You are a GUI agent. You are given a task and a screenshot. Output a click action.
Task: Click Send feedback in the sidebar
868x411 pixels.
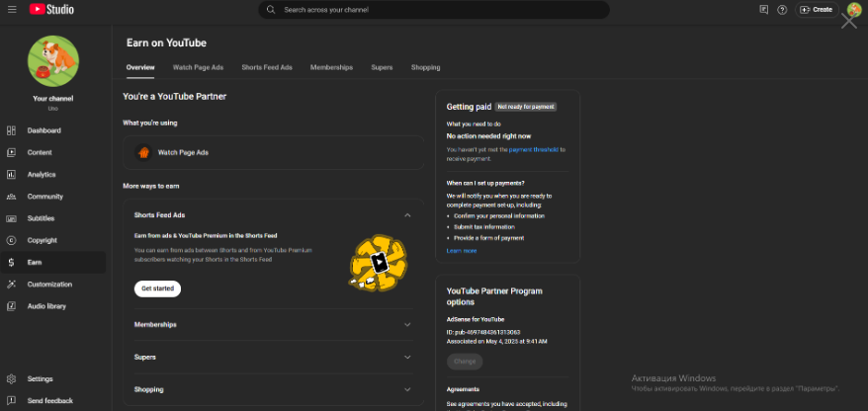53,400
